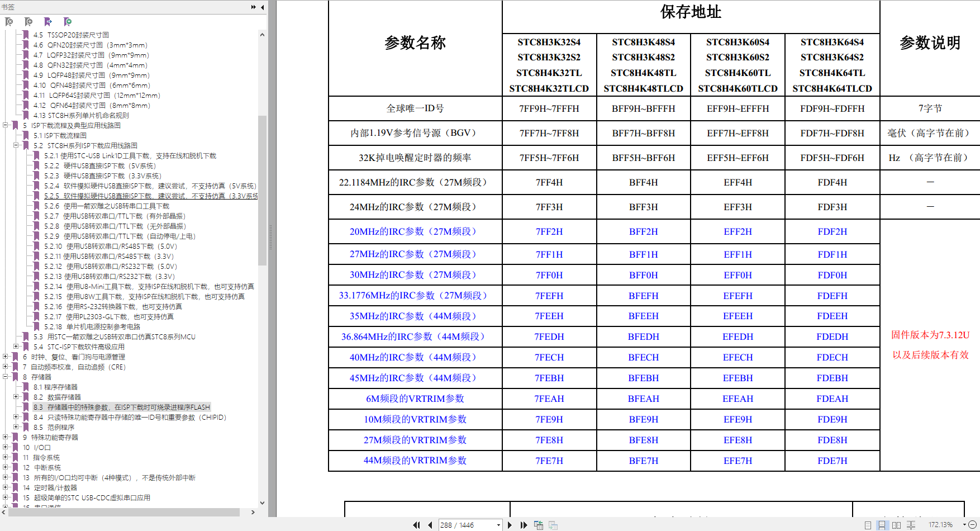The height and width of the screenshot is (531, 980).
Task: Switch to continuous page view
Action: (x=882, y=525)
